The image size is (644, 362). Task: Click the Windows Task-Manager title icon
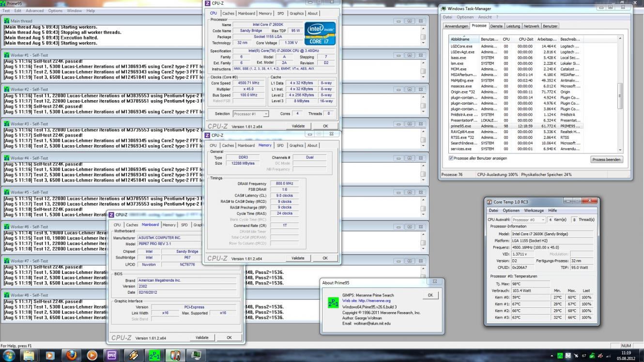click(x=444, y=8)
